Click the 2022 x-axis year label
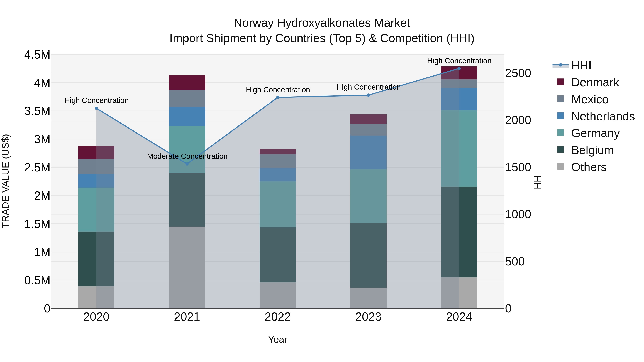Image resolution: width=644 pixels, height=362 pixels. click(277, 317)
